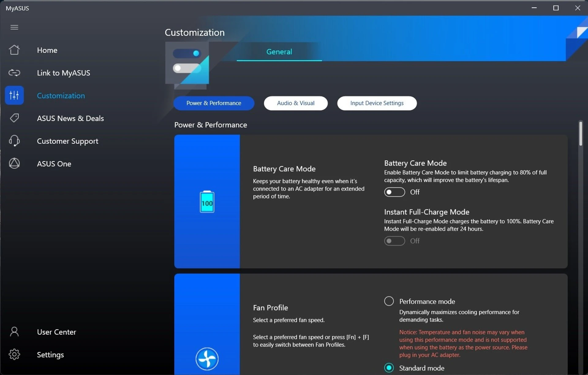Click the Customer Support headset icon
Viewport: 588px width, 375px height.
pos(14,141)
